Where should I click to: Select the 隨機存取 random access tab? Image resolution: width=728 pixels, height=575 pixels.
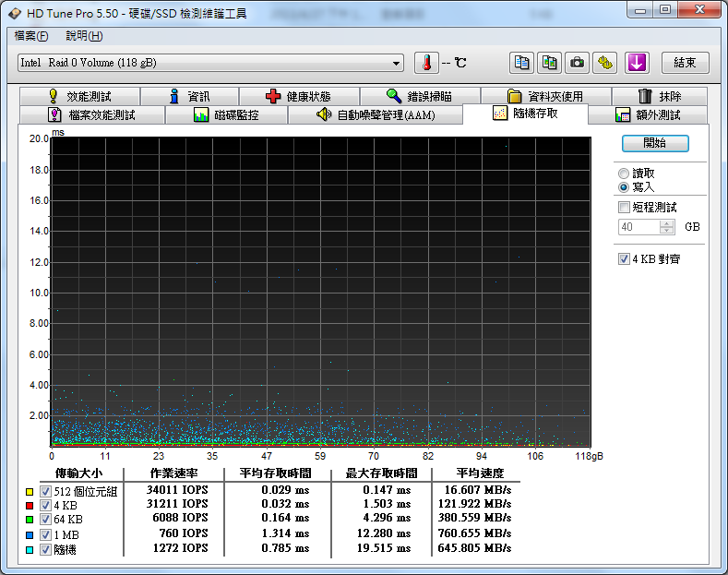[526, 114]
